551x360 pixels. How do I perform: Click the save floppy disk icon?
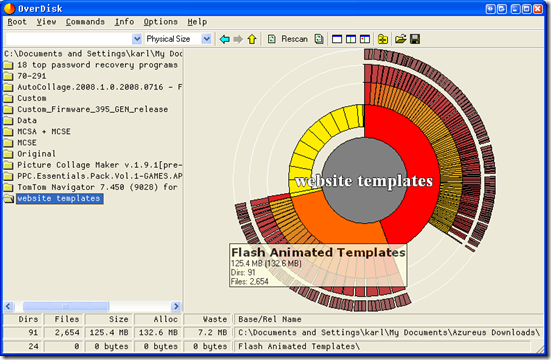(x=415, y=39)
